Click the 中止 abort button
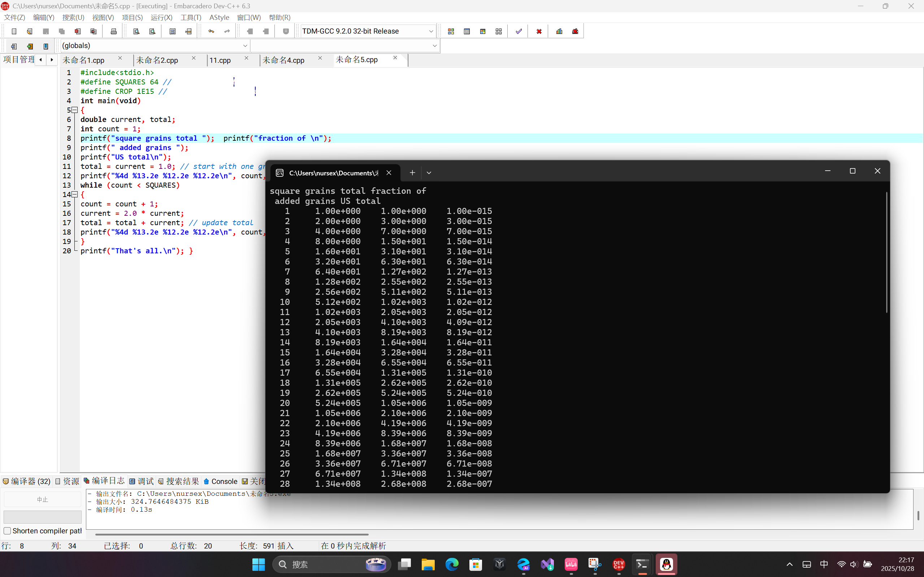 coord(42,499)
